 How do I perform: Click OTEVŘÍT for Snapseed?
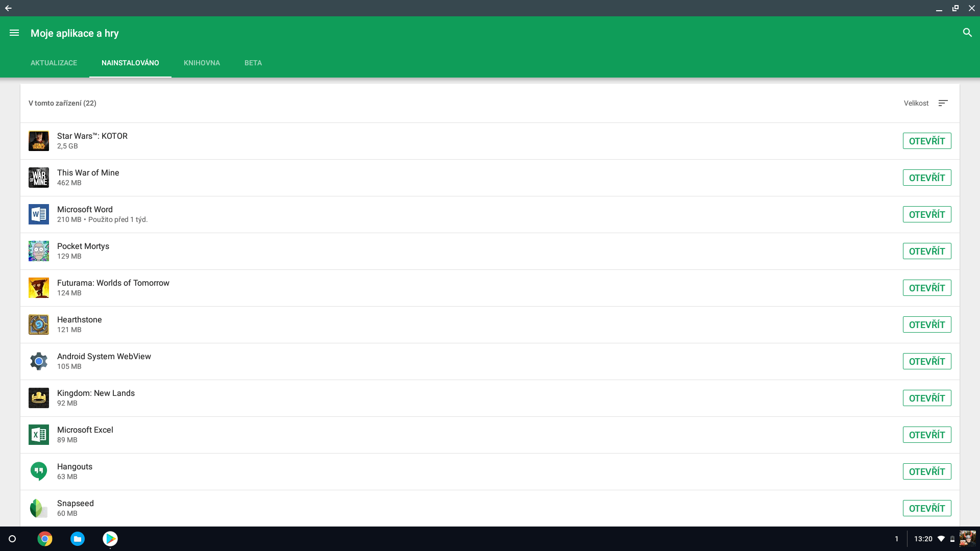[x=927, y=508]
